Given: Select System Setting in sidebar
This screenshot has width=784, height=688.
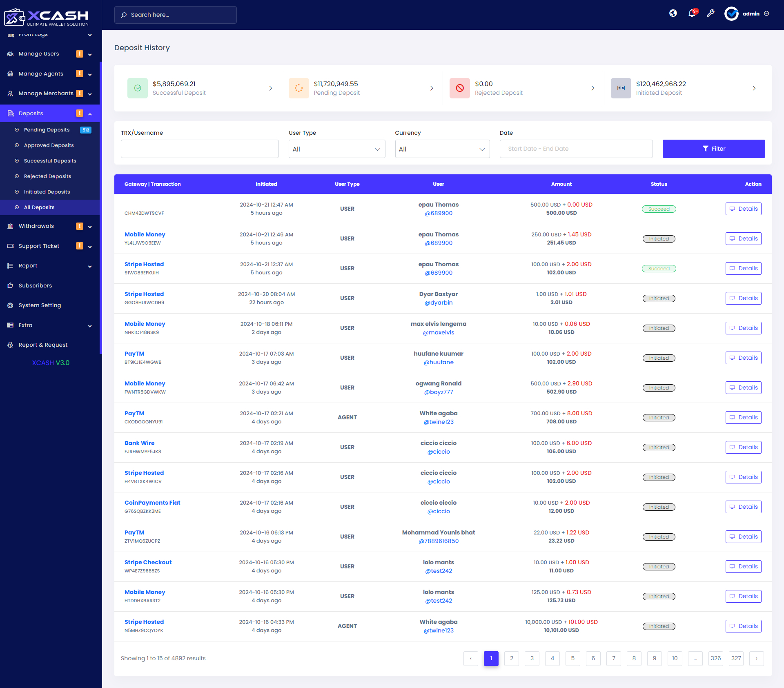Looking at the screenshot, I should (40, 305).
